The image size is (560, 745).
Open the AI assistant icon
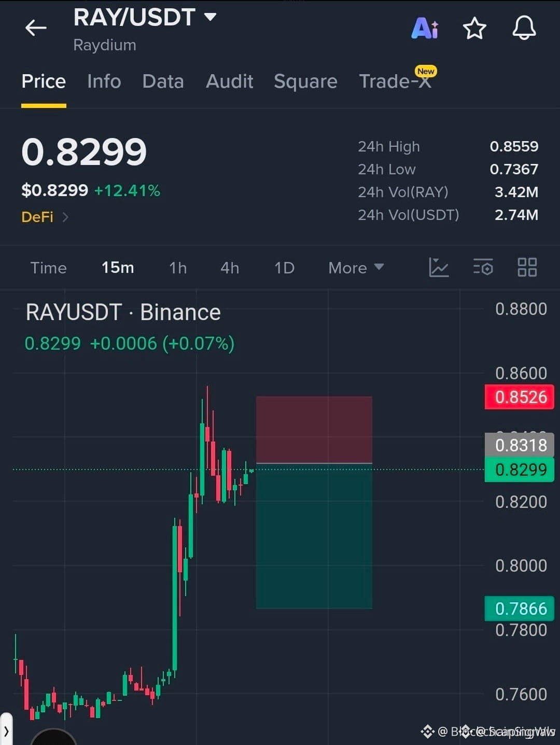(x=425, y=28)
